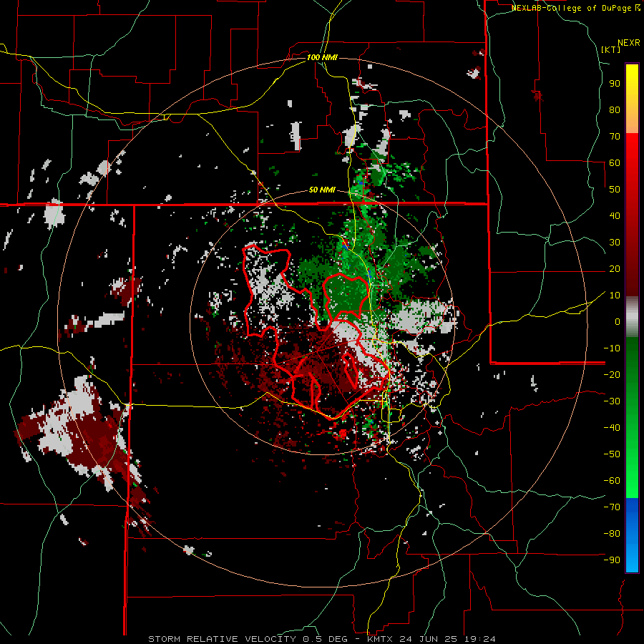Click the -40 value on the velocity scale
The image size is (644, 644).
point(612,428)
